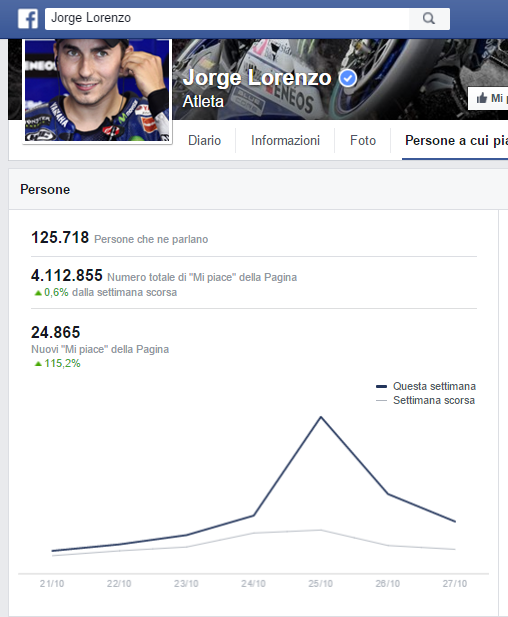
Task: Click the blue verified badge icon
Action: coord(348,78)
